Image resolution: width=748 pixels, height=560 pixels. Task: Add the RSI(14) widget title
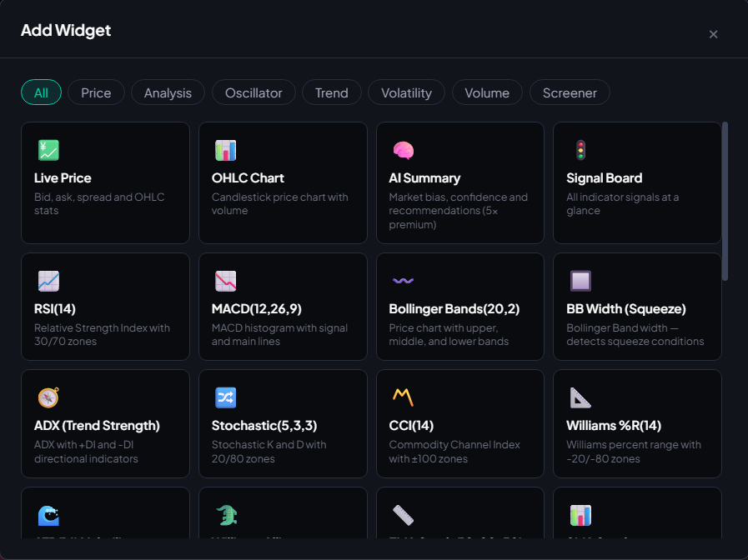[55, 309]
